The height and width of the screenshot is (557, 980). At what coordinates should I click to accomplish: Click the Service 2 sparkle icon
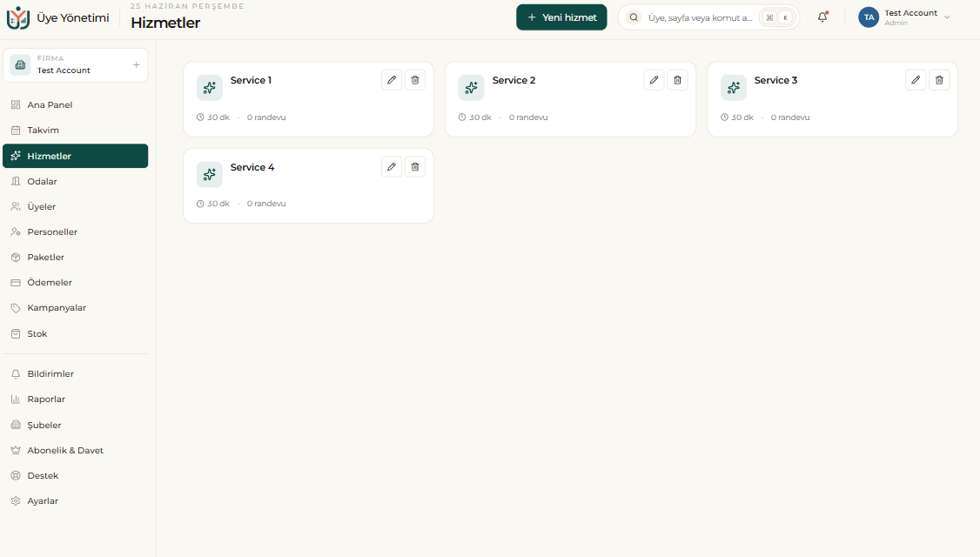(471, 88)
